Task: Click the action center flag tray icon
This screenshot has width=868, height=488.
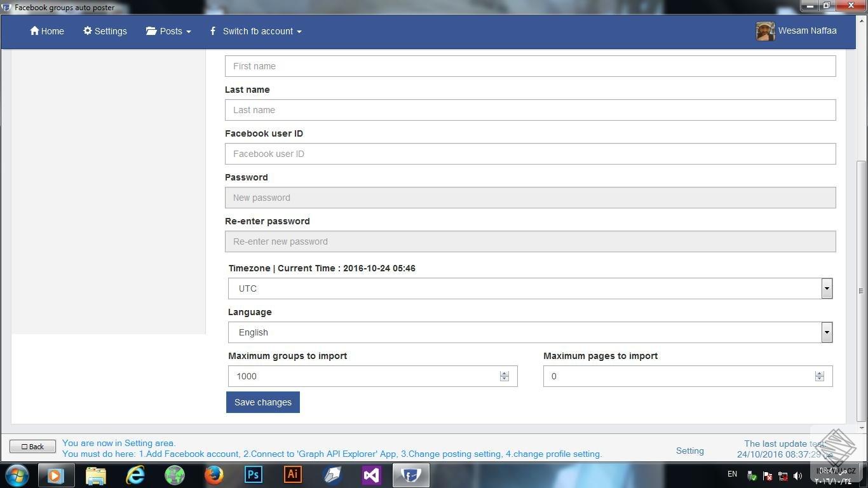Action: (x=768, y=476)
